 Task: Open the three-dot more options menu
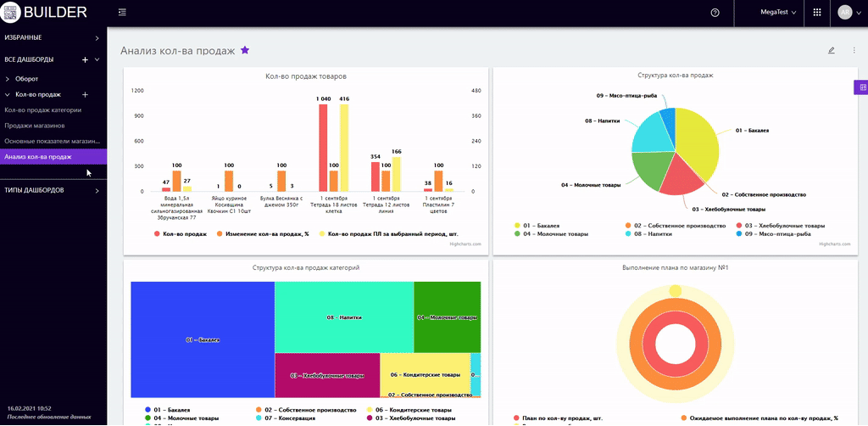854,51
